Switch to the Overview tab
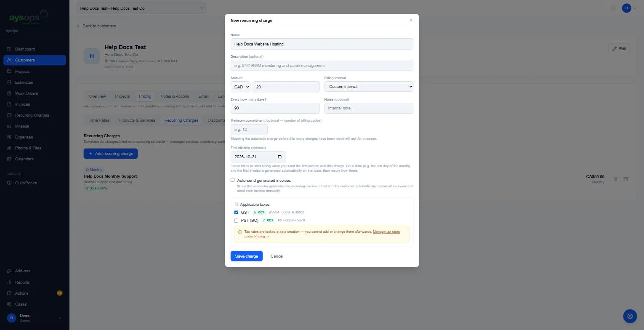Screen dimensions: 644x330 tap(97, 96)
